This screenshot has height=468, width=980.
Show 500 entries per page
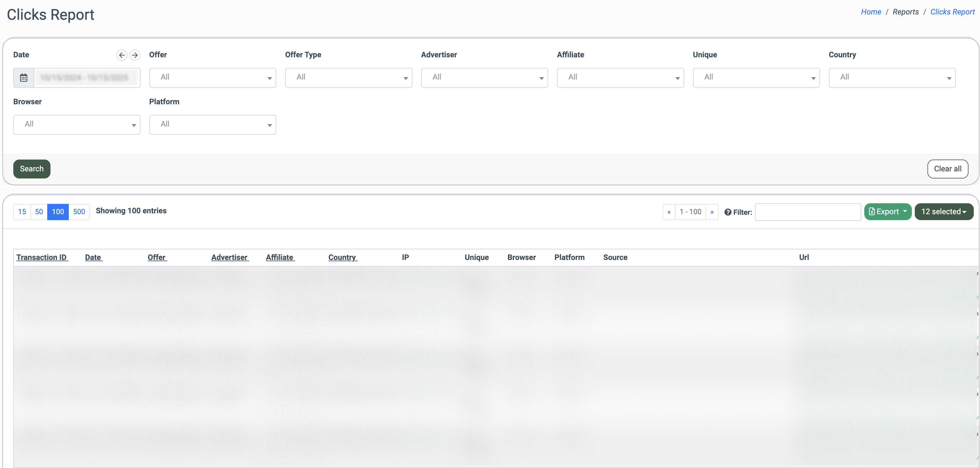[x=79, y=212]
